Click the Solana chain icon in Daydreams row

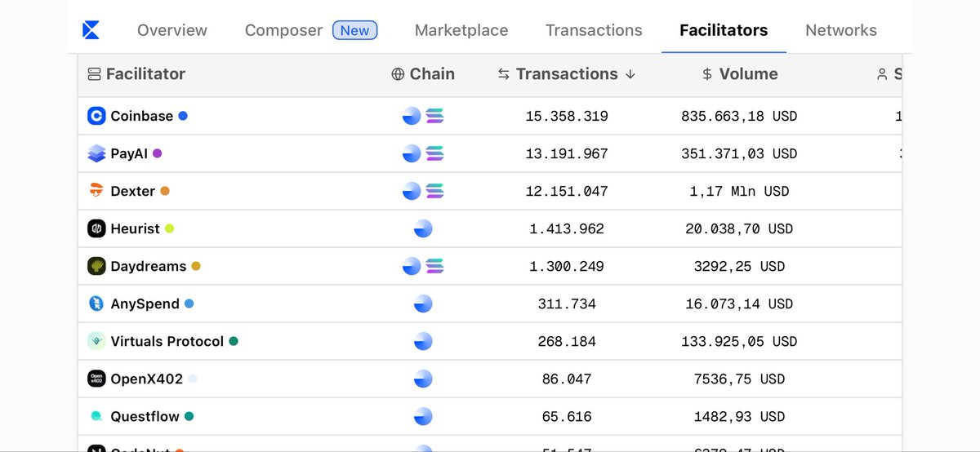click(434, 266)
